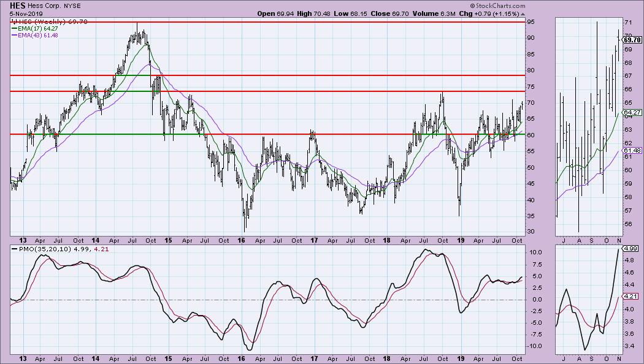
Task: Click the 'Volume 6.3M' value
Action: click(x=434, y=13)
